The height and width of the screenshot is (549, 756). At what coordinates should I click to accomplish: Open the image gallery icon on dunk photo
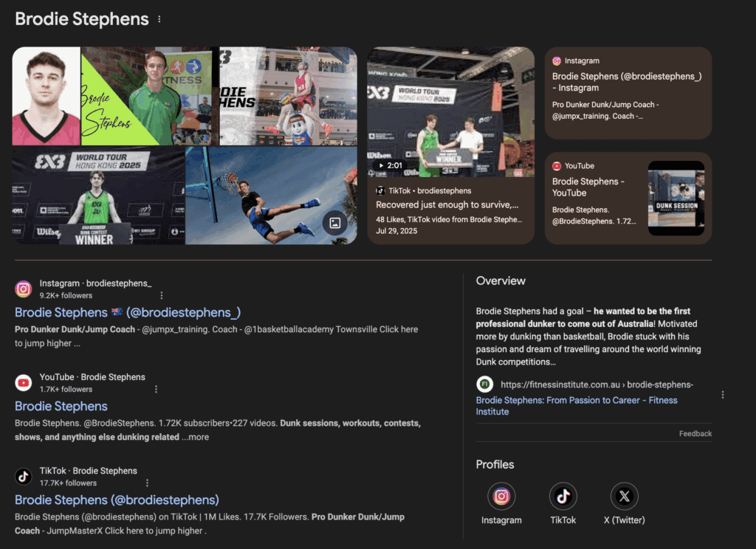coord(334,223)
